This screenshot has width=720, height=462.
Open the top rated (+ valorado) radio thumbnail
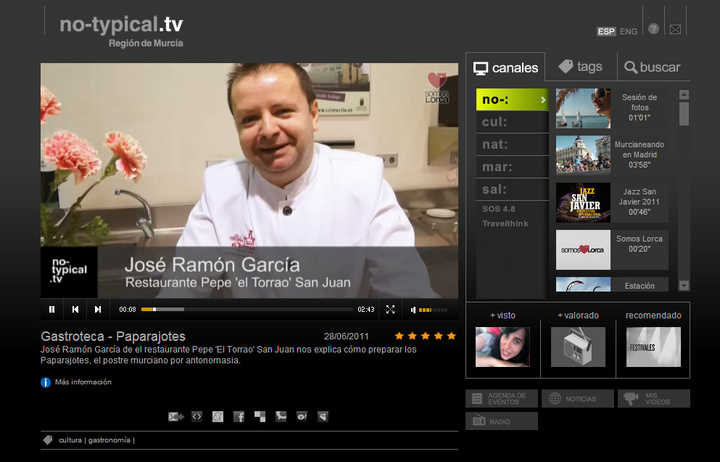pos(578,347)
